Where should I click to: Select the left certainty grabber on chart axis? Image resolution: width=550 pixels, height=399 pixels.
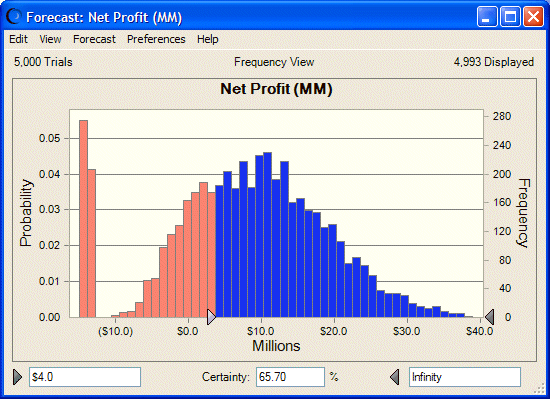pos(212,317)
